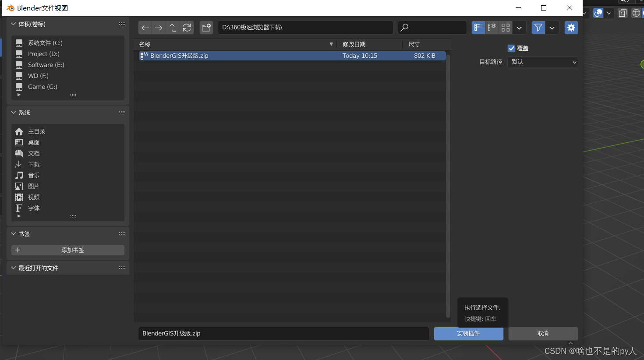Switch to thumbnail display mode

point(506,28)
